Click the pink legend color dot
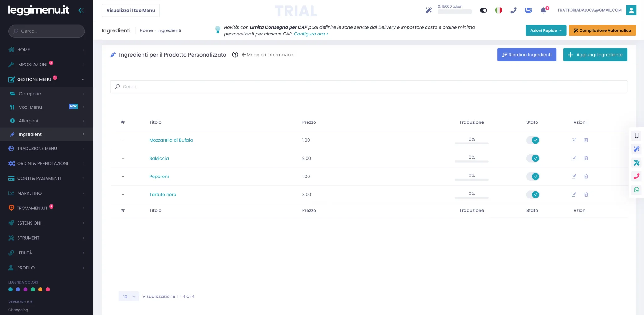 tap(48, 290)
